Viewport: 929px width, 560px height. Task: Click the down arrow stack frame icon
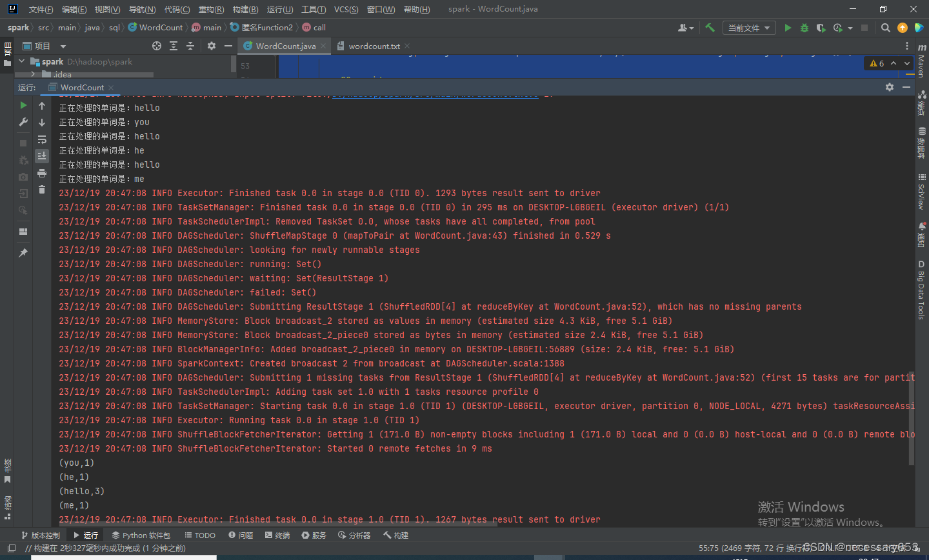coord(42,122)
